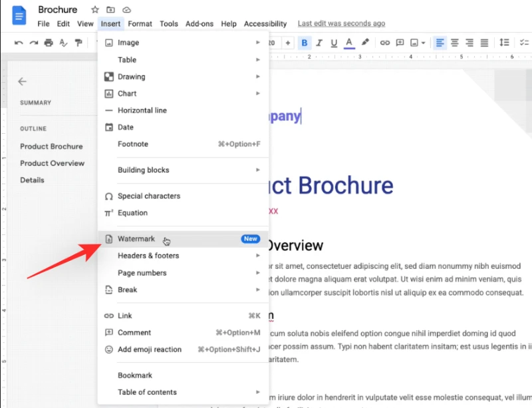Image resolution: width=532 pixels, height=408 pixels.
Task: Expand the Building blocks submenu
Action: point(184,170)
